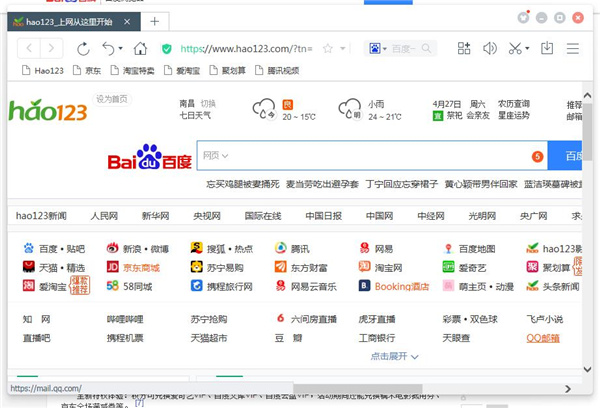Open a new tab with the plus button
Viewport: 600px width, 408px height.
click(155, 21)
